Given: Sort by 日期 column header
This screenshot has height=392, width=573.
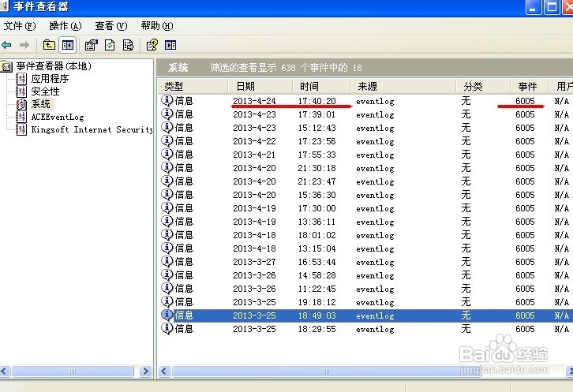Looking at the screenshot, I should click(x=260, y=87).
